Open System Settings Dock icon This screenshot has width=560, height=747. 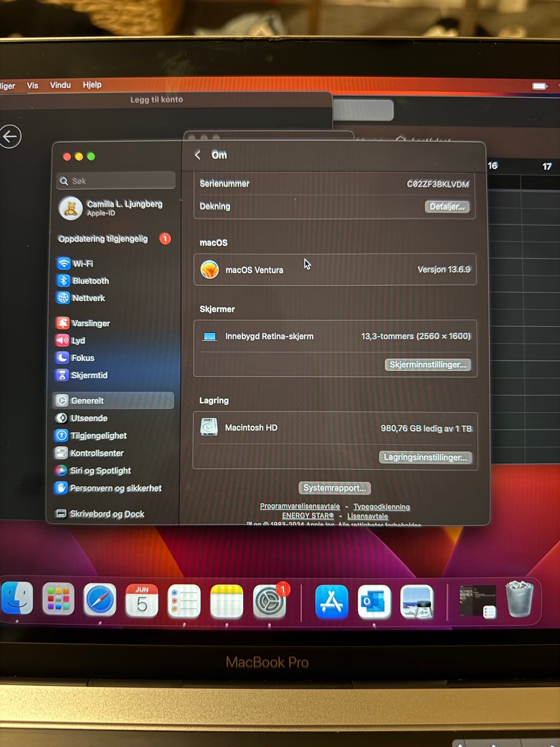pyautogui.click(x=269, y=602)
